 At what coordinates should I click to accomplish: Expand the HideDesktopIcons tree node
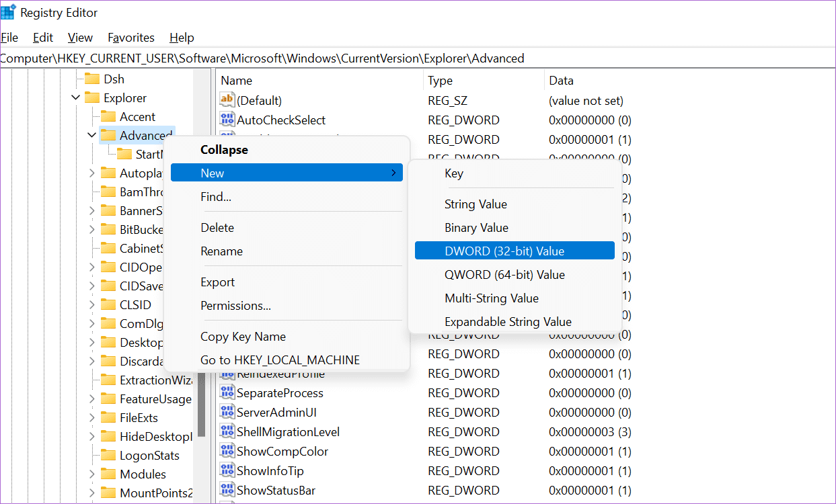(x=91, y=436)
